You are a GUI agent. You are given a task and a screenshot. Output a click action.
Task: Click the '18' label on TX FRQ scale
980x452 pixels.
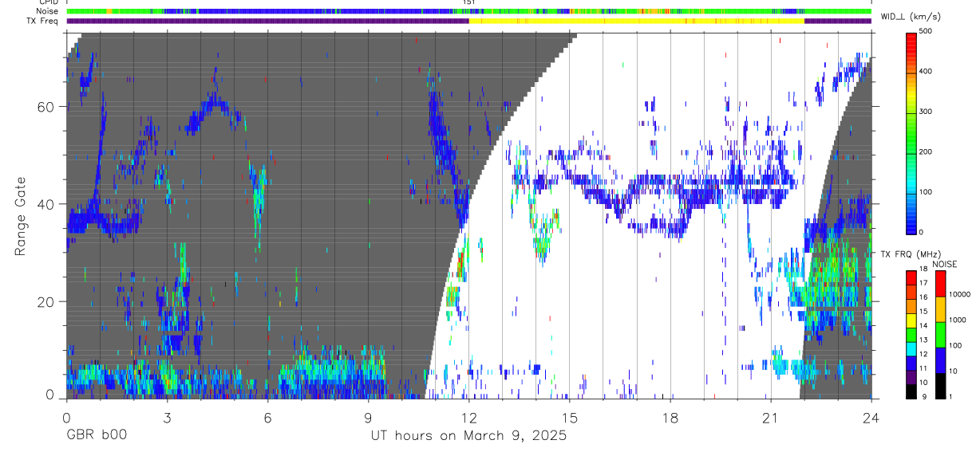click(x=924, y=269)
